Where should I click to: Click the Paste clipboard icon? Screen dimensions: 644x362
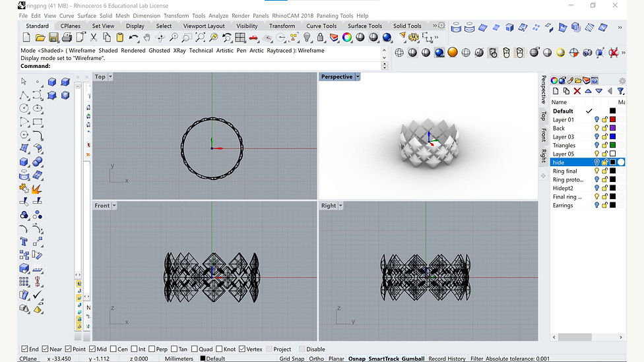pyautogui.click(x=120, y=38)
